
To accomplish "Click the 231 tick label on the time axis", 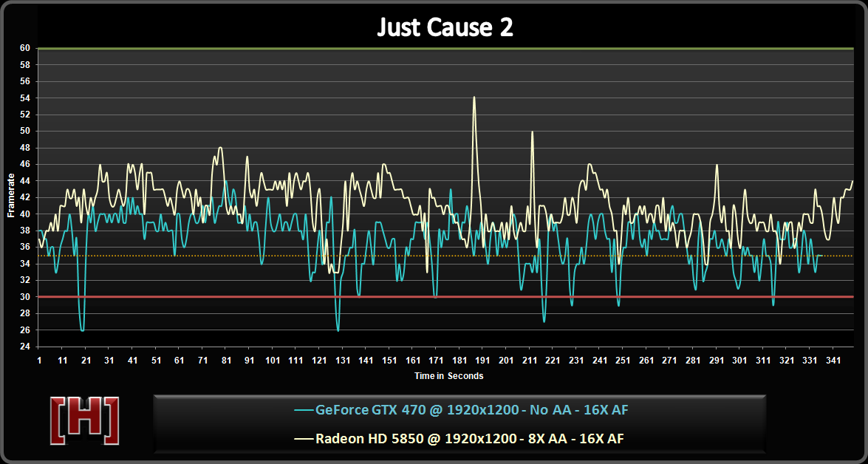I will click(576, 361).
